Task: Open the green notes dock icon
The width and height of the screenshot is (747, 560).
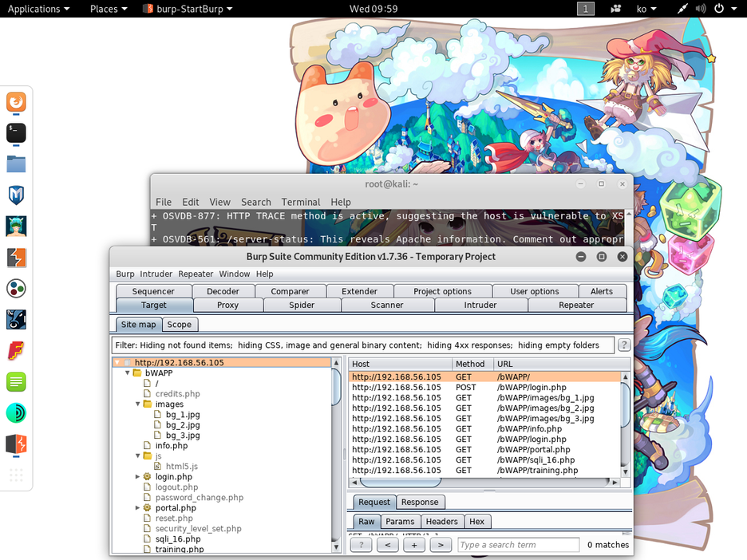Action: tap(16, 382)
